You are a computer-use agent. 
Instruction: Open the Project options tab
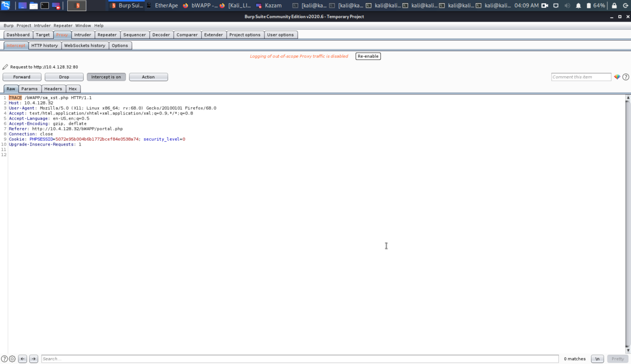245,35
